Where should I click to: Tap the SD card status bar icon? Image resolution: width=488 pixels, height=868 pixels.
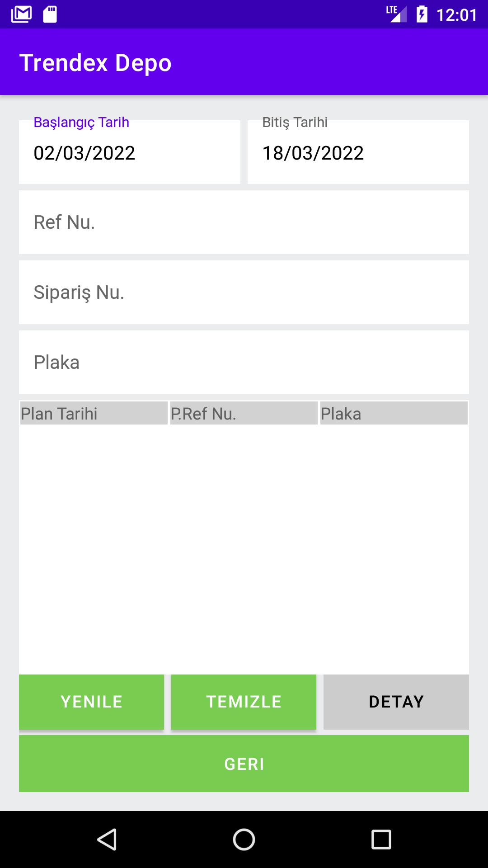coord(50,14)
